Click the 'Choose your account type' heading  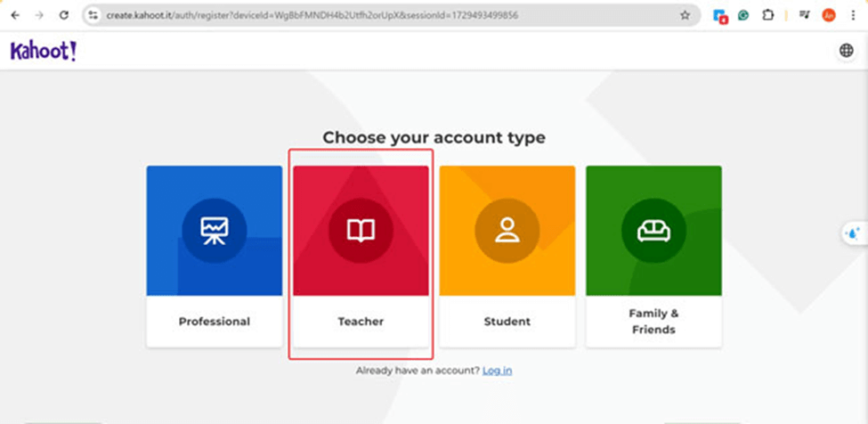pos(434,137)
